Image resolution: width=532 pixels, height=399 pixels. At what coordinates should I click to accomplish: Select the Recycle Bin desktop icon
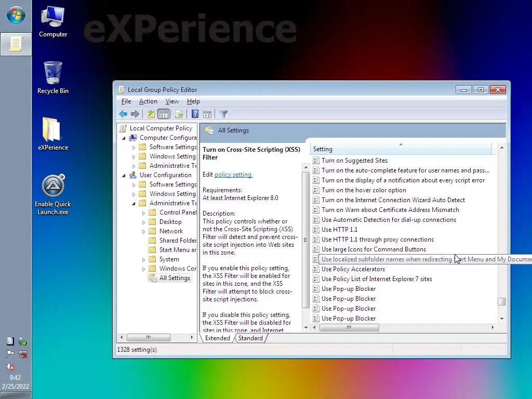click(53, 78)
